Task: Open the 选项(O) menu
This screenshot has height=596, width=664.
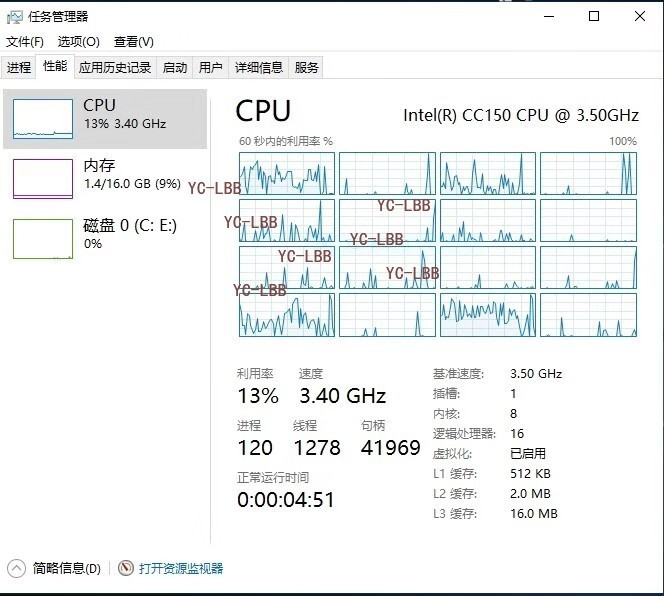Action: 79,42
